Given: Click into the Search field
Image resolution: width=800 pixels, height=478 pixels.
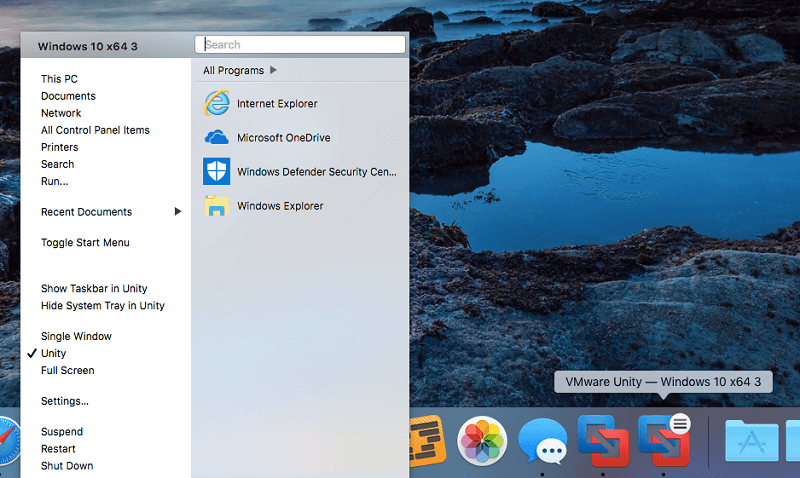Looking at the screenshot, I should [300, 45].
